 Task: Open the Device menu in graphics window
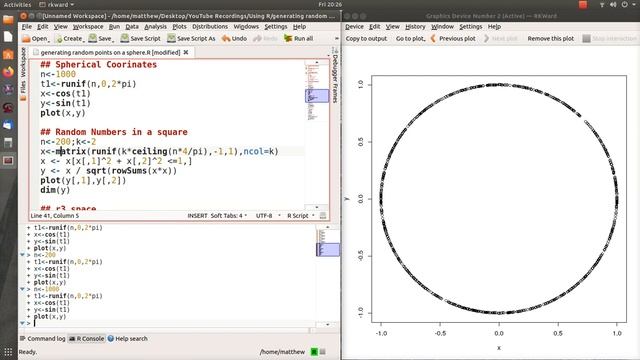pos(354,27)
